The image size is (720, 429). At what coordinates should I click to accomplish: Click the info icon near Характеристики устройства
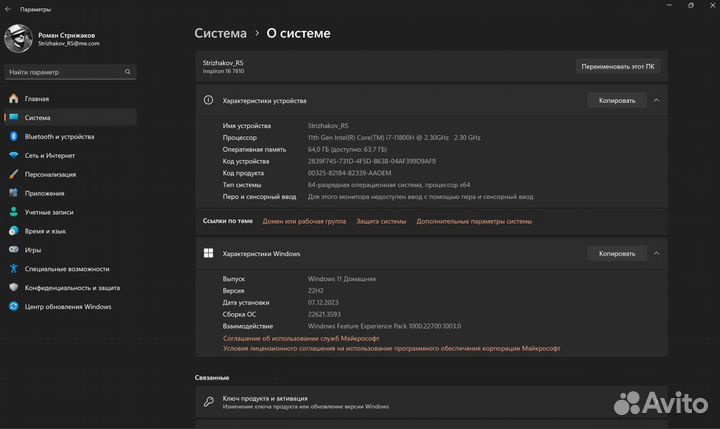208,100
